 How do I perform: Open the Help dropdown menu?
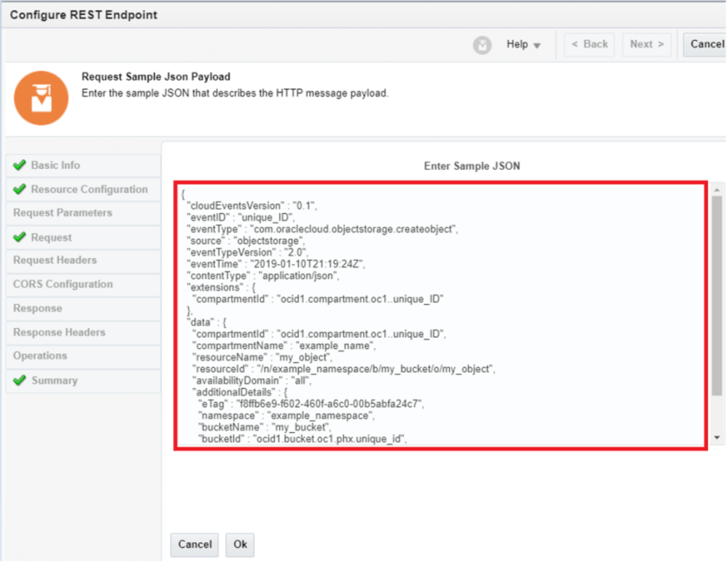tap(516, 44)
